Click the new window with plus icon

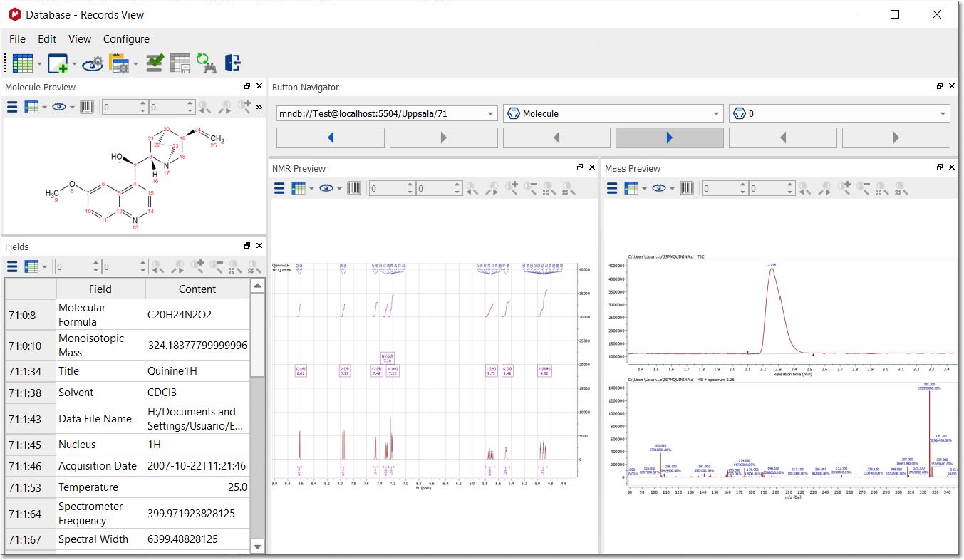[57, 63]
